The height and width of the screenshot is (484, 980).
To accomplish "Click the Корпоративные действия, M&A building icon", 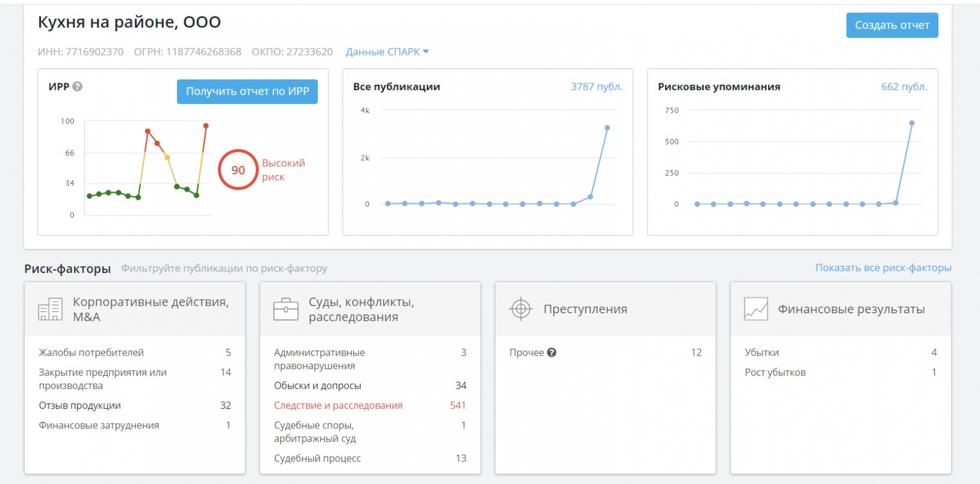I will point(50,310).
